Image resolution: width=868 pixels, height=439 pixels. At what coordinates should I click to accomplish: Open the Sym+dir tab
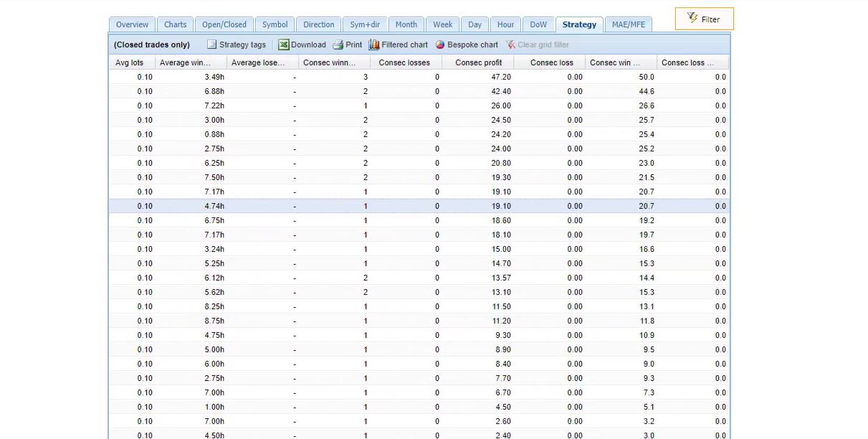point(364,24)
